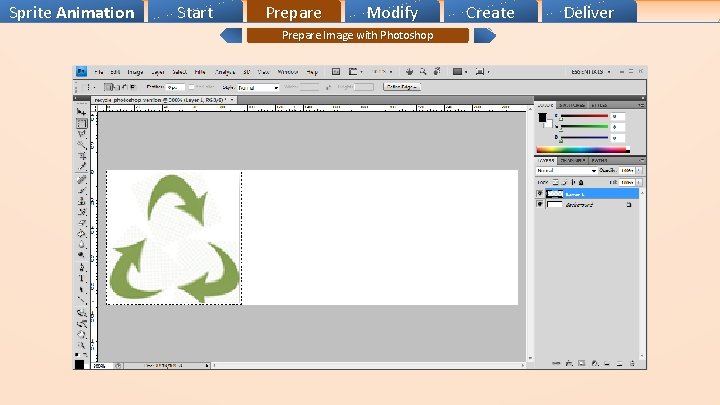Open the Filter menu

[x=200, y=72]
